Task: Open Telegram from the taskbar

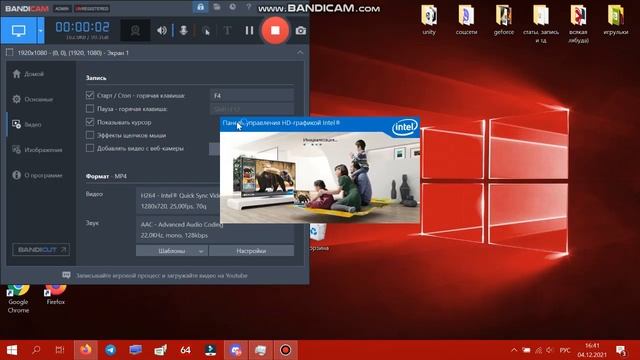Action: click(x=111, y=350)
